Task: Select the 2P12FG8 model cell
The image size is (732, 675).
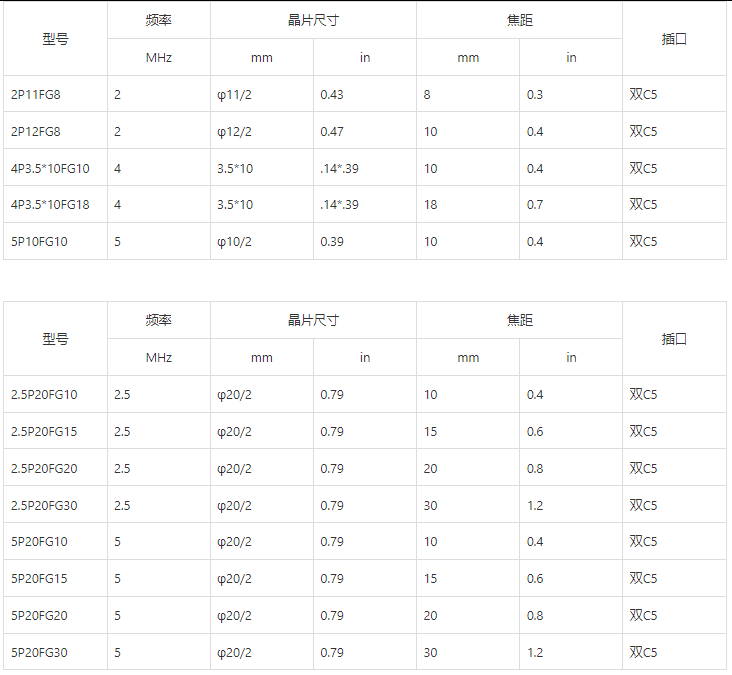Action: (36, 131)
